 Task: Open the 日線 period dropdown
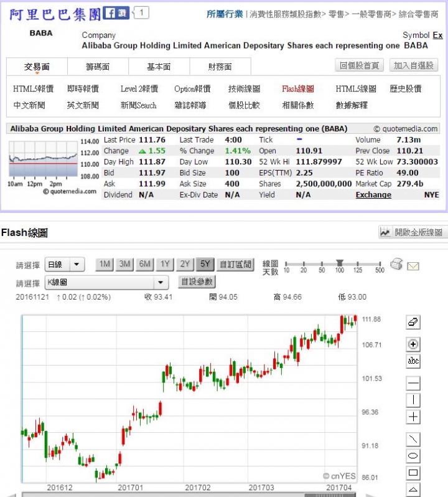[x=65, y=264]
